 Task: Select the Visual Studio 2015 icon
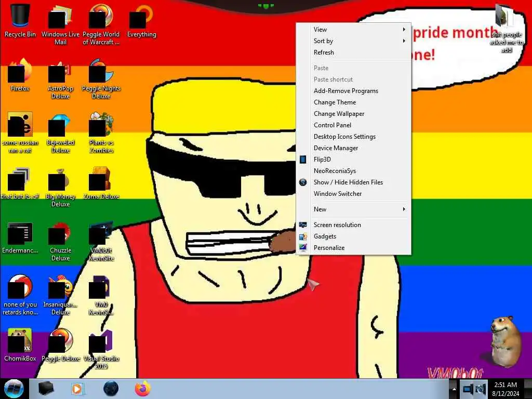tap(101, 349)
